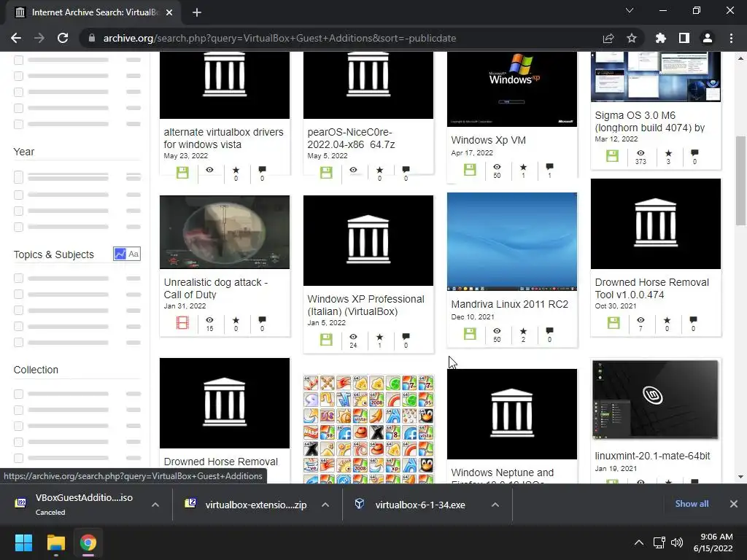Click the software icon on Windows XP Professional Italian
Screen dimensions: 747x560
[326, 340]
